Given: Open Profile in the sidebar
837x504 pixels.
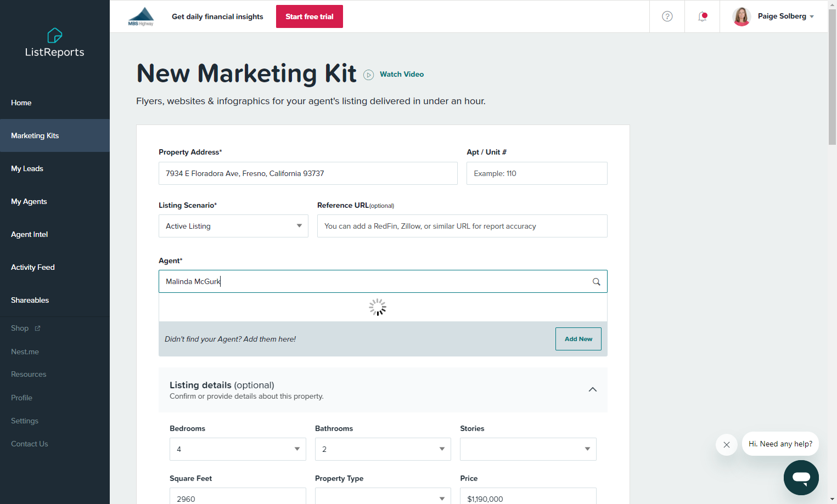Looking at the screenshot, I should tap(21, 398).
